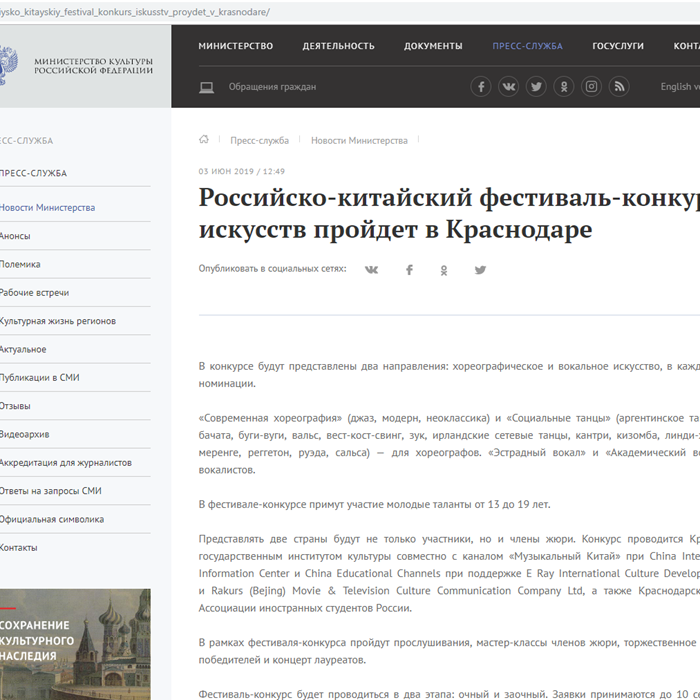Select Новости Министерства in sidebar
Image resolution: width=700 pixels, height=700 pixels.
(x=47, y=208)
